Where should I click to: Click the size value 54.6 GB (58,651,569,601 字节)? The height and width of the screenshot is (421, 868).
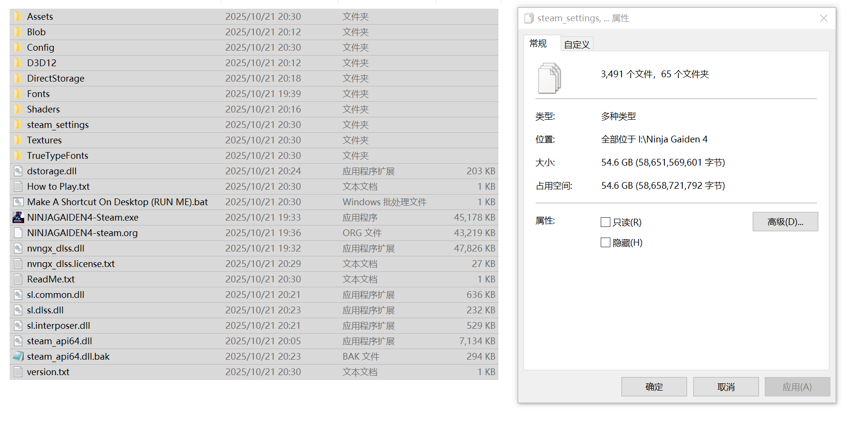tap(663, 162)
